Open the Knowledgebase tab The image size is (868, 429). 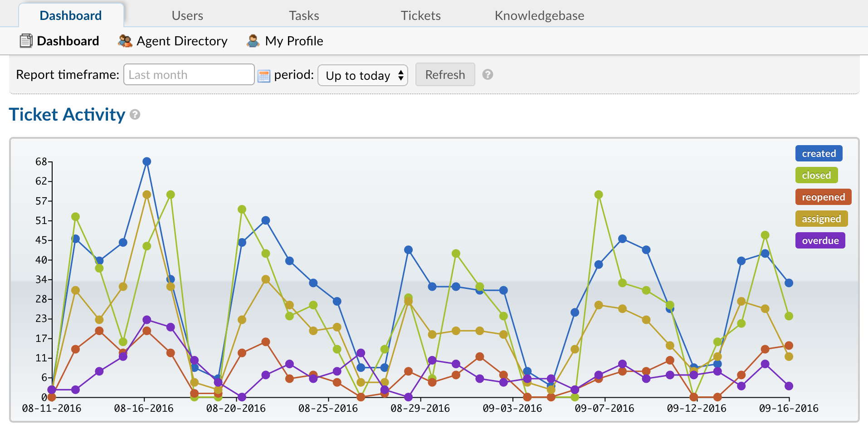pos(540,15)
